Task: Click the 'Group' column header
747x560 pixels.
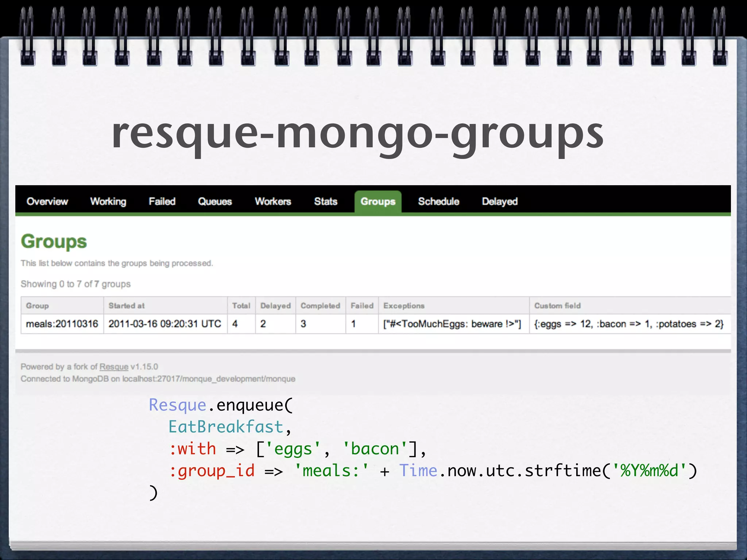Action: 62,306
